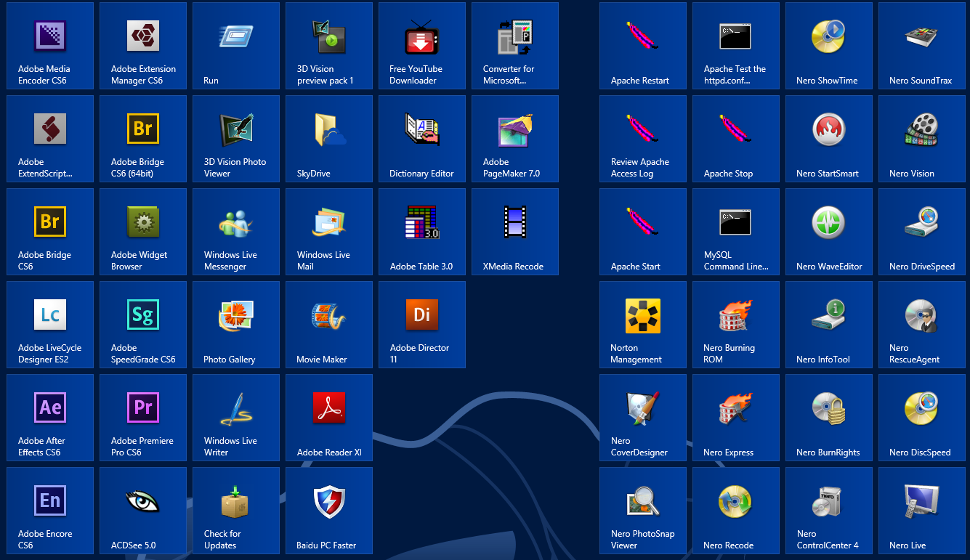
Task: Open Nero DriveSpeed
Action: tap(922, 232)
